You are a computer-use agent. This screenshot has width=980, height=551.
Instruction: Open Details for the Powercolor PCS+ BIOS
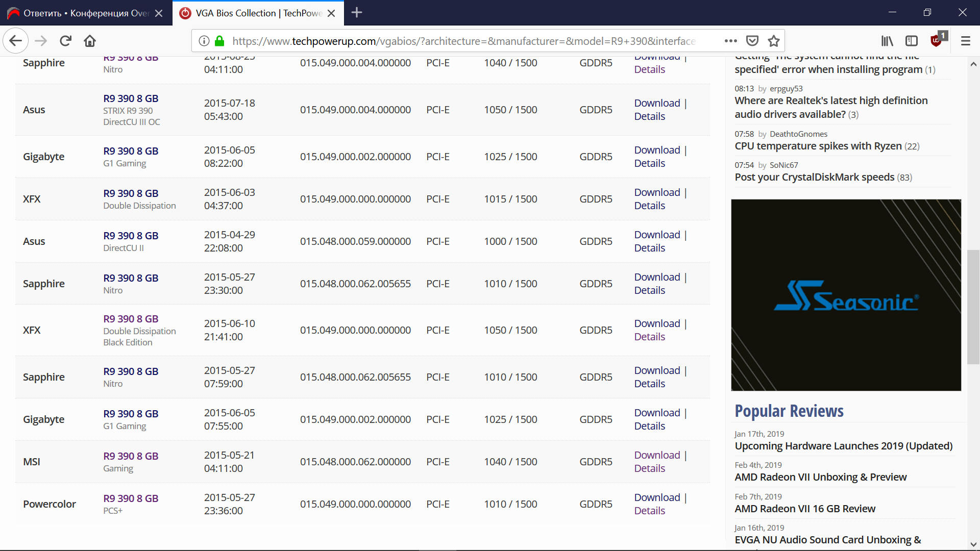649,511
